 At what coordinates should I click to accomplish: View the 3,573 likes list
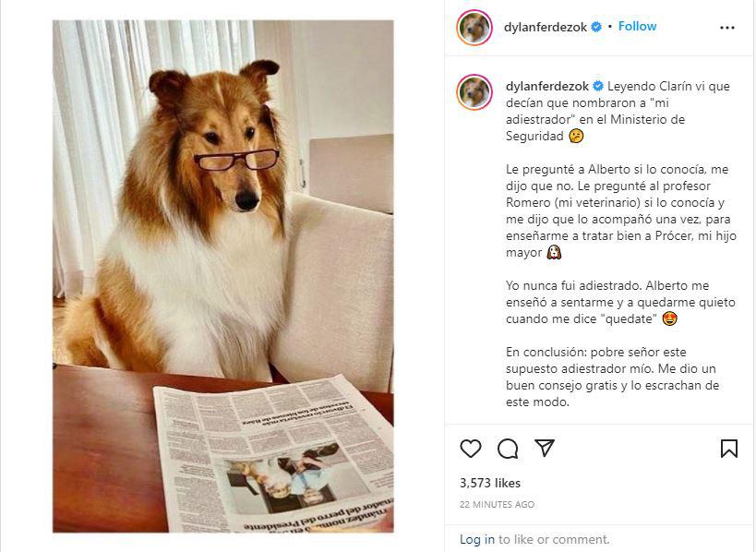(490, 483)
